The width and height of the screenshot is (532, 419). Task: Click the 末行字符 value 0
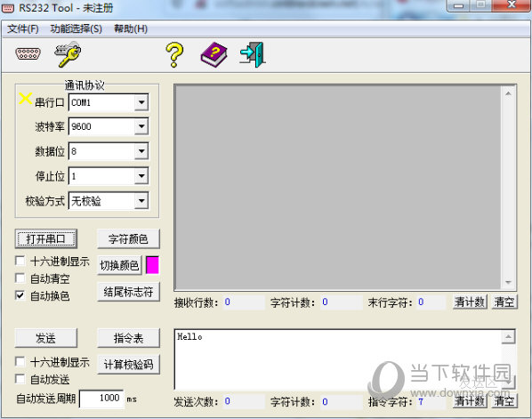[421, 302]
